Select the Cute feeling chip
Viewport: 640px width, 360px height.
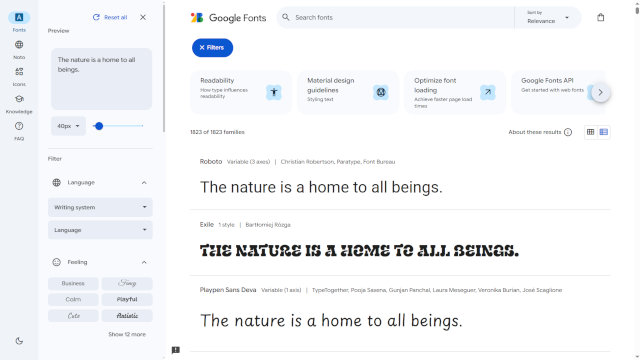pyautogui.click(x=73, y=316)
